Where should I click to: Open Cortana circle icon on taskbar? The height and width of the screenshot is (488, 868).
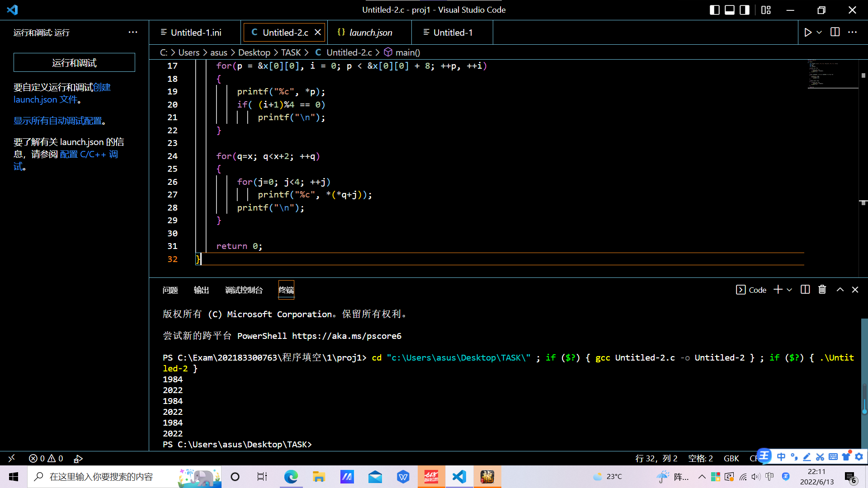[235, 477]
